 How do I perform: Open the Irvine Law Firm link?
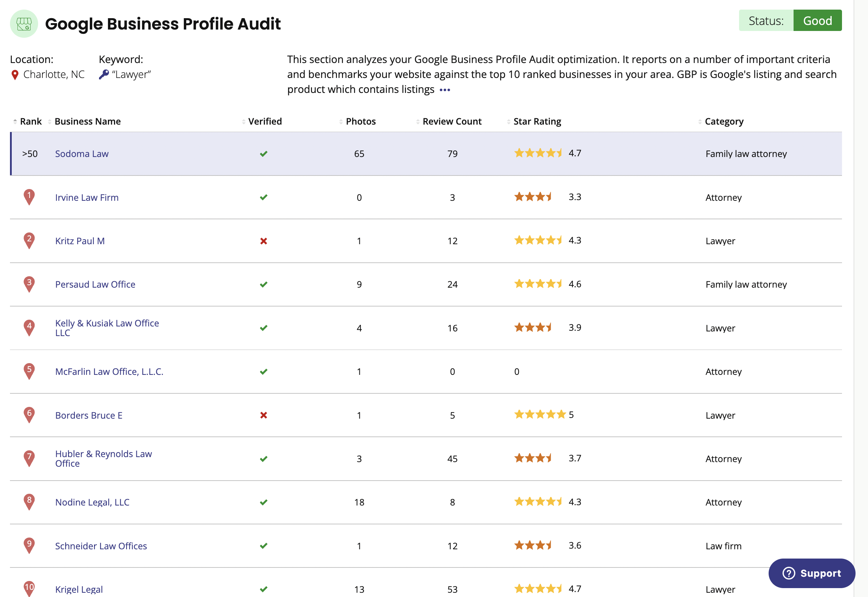click(x=87, y=198)
